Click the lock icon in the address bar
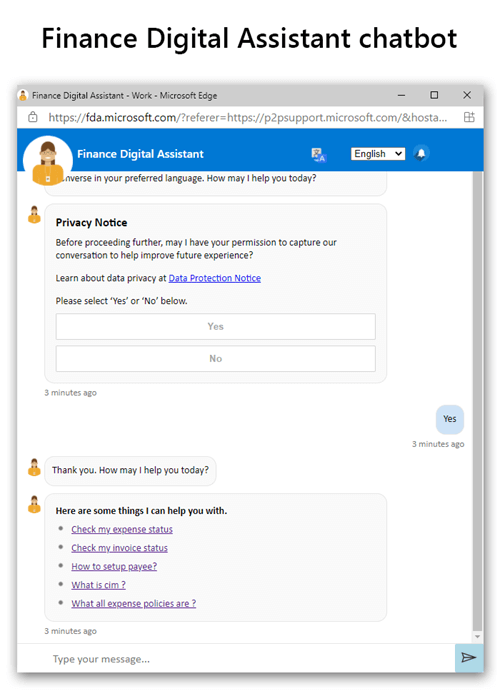Image resolution: width=500 pixels, height=691 pixels. coord(33,117)
